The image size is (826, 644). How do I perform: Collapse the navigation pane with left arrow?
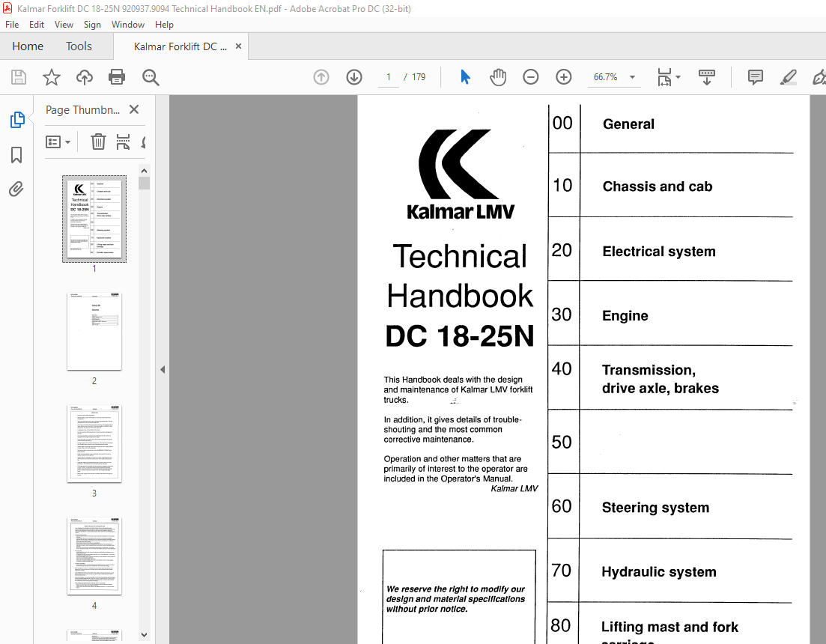pyautogui.click(x=163, y=370)
